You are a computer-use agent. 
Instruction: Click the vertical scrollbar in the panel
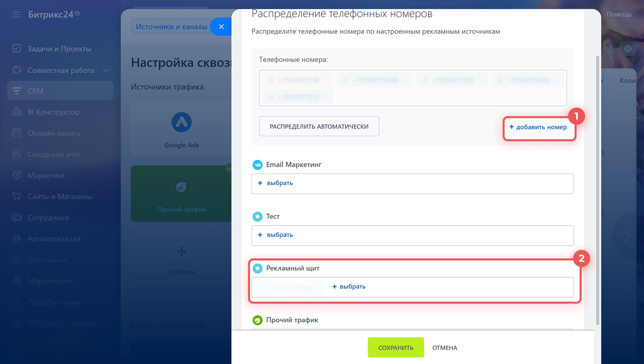[x=597, y=190]
